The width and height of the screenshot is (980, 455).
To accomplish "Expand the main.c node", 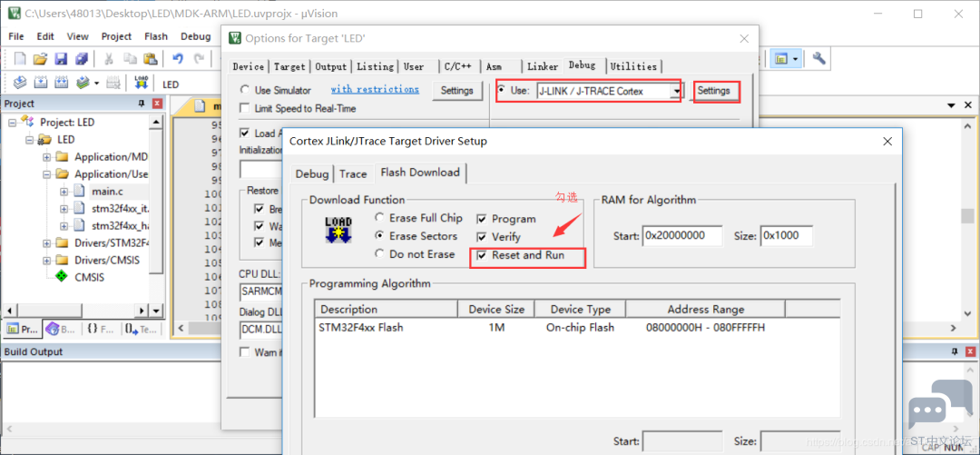I will [64, 192].
